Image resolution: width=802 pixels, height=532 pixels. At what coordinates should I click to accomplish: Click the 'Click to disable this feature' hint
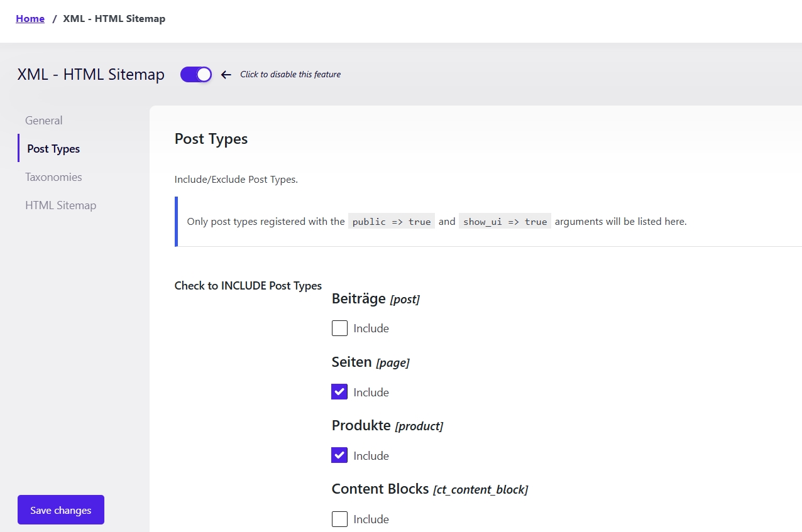pyautogui.click(x=290, y=74)
